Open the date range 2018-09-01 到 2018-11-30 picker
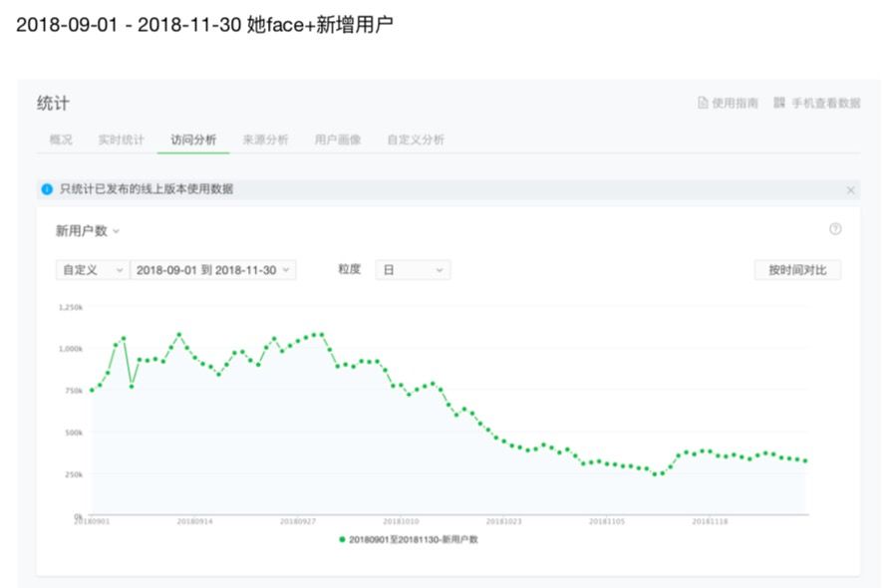 tap(213, 270)
